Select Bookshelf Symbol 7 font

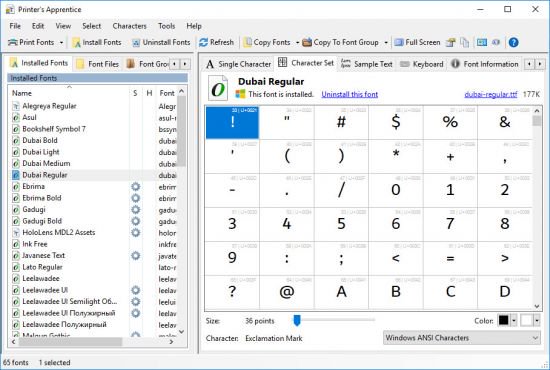pyautogui.click(x=54, y=129)
